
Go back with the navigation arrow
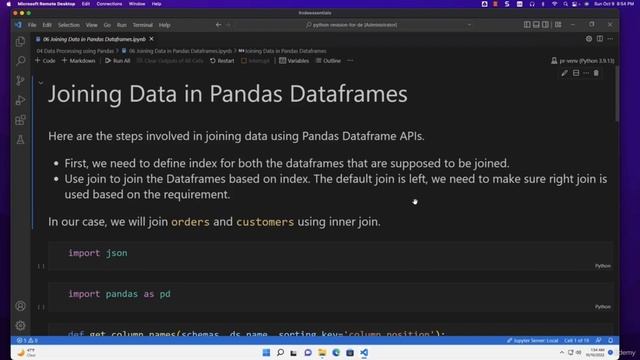click(x=218, y=25)
